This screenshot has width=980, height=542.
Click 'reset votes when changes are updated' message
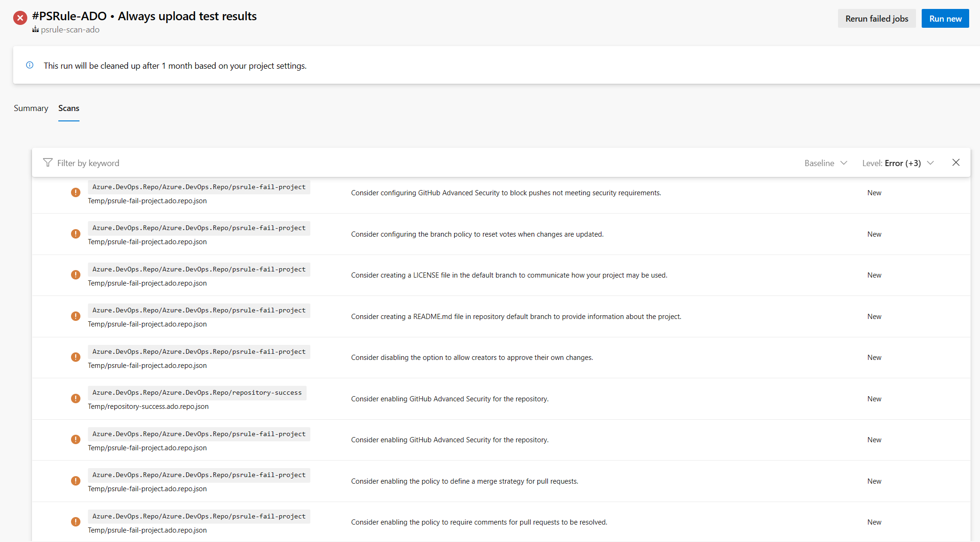tap(477, 234)
